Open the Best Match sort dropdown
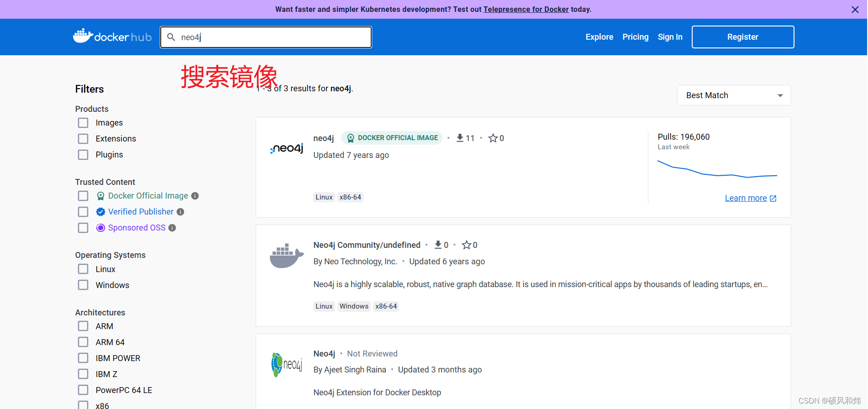This screenshot has height=409, width=868. click(734, 95)
